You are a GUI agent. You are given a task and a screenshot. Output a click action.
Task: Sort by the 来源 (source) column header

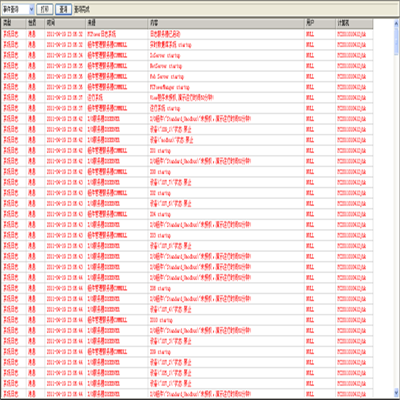117,23
